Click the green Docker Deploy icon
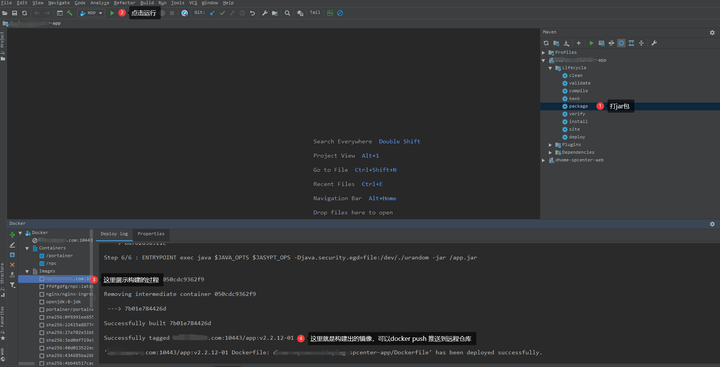Viewport: 720px width, 367px height. coord(12,235)
